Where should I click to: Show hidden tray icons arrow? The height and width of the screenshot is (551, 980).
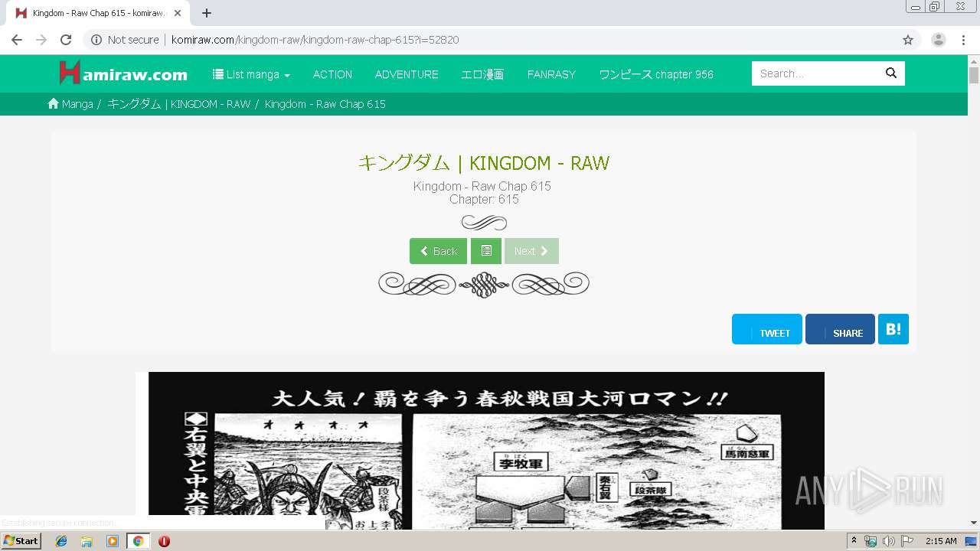point(854,541)
